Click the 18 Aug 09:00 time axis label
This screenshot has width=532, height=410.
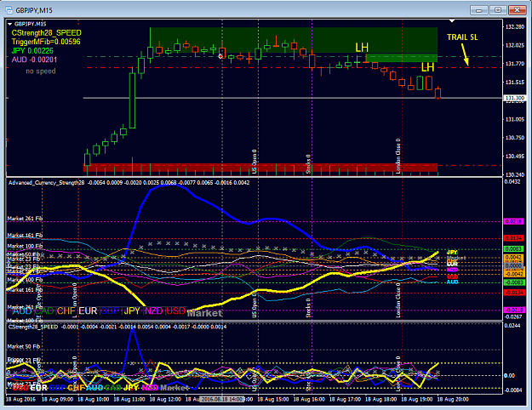tap(57, 400)
